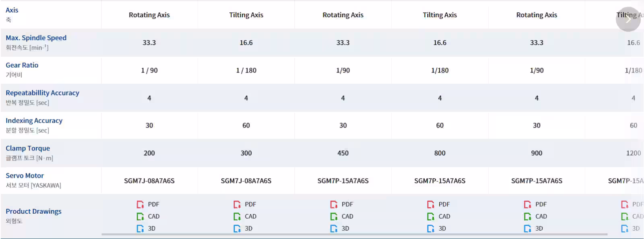644x239 pixels.
Task: Select the "Gear Ratio" row label
Action: [22, 65]
